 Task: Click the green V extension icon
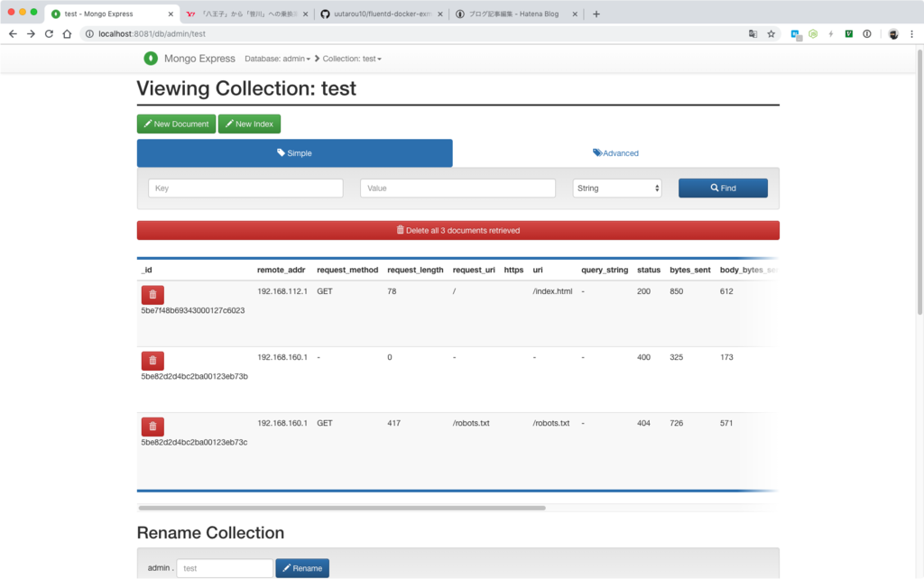848,33
